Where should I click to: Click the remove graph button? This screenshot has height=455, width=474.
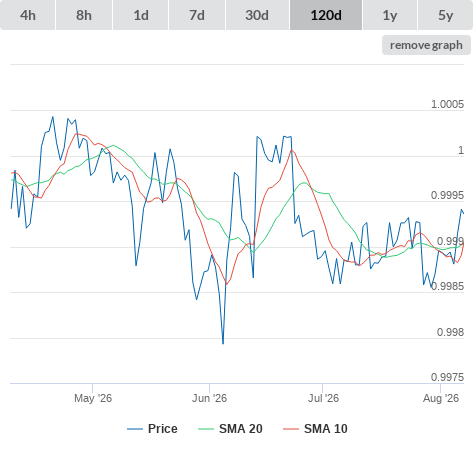coord(426,45)
